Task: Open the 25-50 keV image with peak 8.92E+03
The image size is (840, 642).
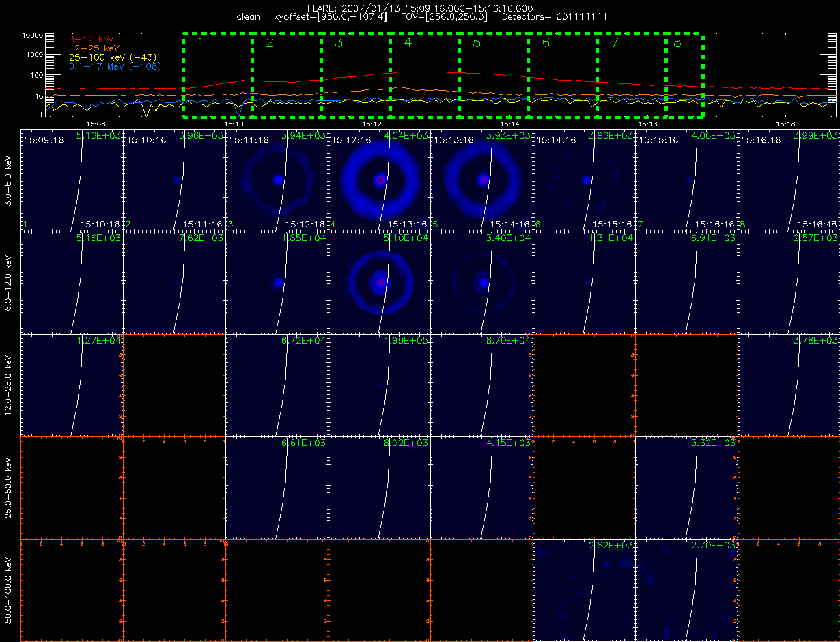Action: click(x=380, y=487)
